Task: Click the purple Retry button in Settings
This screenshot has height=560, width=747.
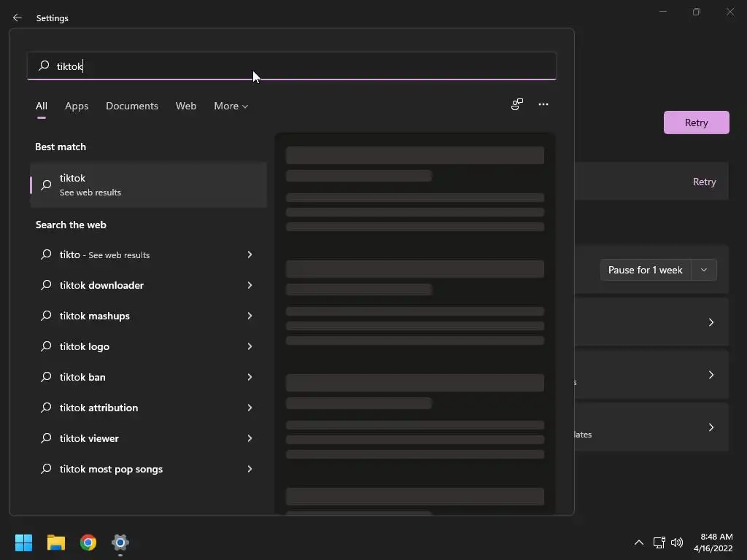Action: point(696,122)
